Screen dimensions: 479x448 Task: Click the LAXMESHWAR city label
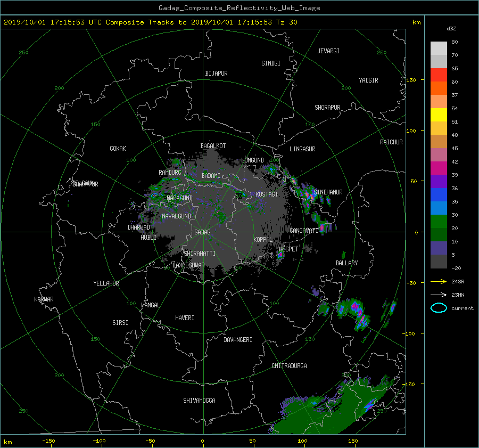[x=188, y=265]
